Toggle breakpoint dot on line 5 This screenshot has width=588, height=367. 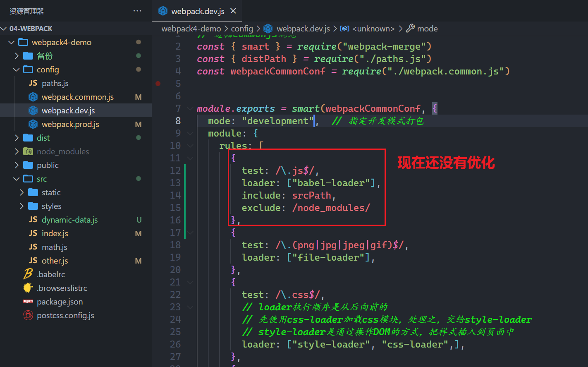[x=158, y=84]
